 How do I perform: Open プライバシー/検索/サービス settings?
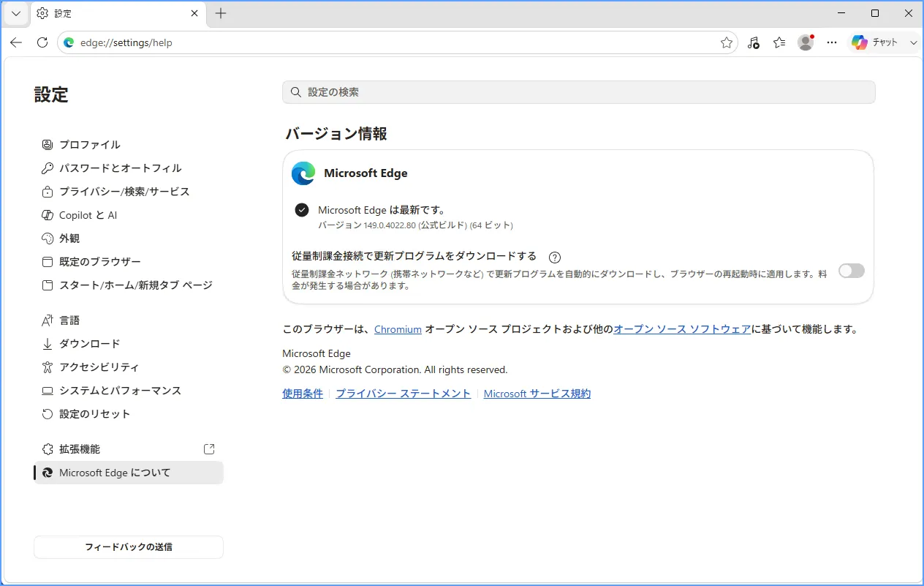(129, 192)
